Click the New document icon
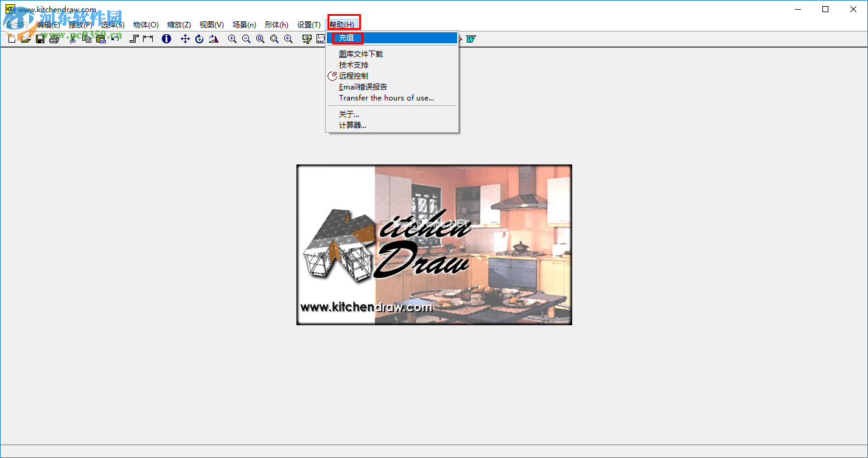 point(12,39)
